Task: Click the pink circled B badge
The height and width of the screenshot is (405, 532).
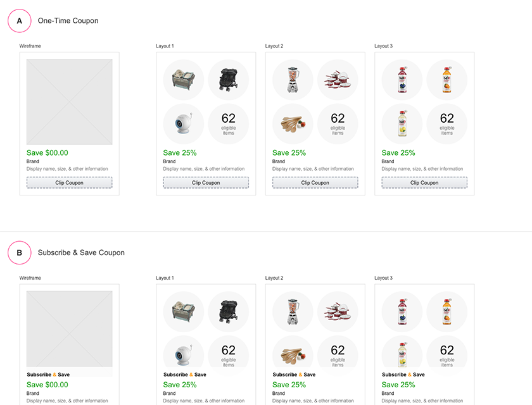Action: (20, 253)
